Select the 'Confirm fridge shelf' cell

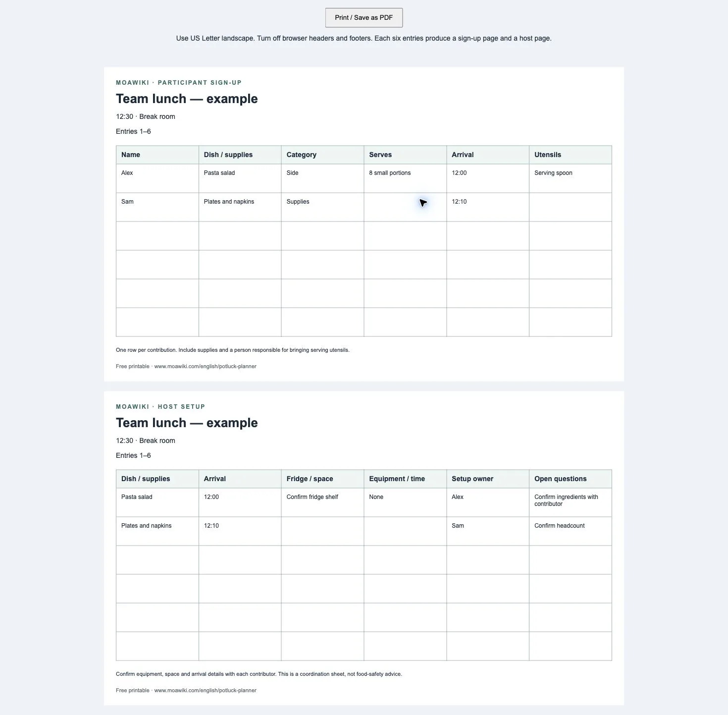[322, 502]
